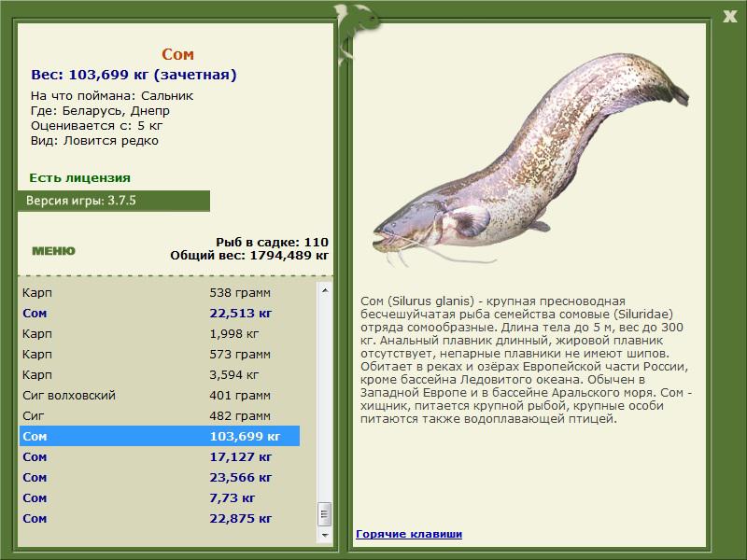The width and height of the screenshot is (747, 560).
Task: Select the Сом 22,875 кг row
Action: pos(160,518)
